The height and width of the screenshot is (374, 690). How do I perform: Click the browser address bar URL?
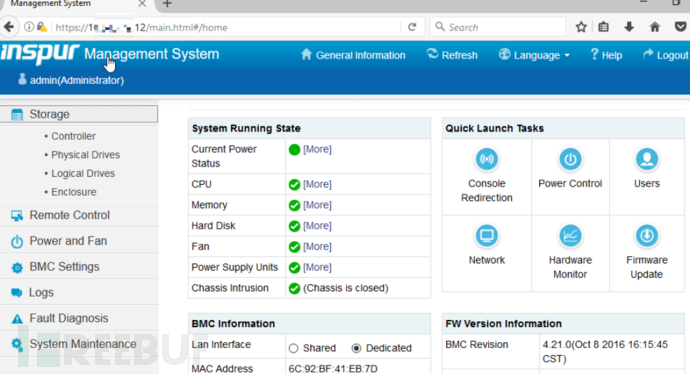point(141,27)
